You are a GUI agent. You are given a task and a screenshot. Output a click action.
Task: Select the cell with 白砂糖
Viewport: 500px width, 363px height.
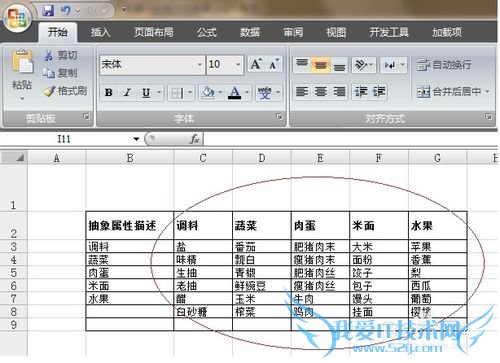[x=203, y=312]
